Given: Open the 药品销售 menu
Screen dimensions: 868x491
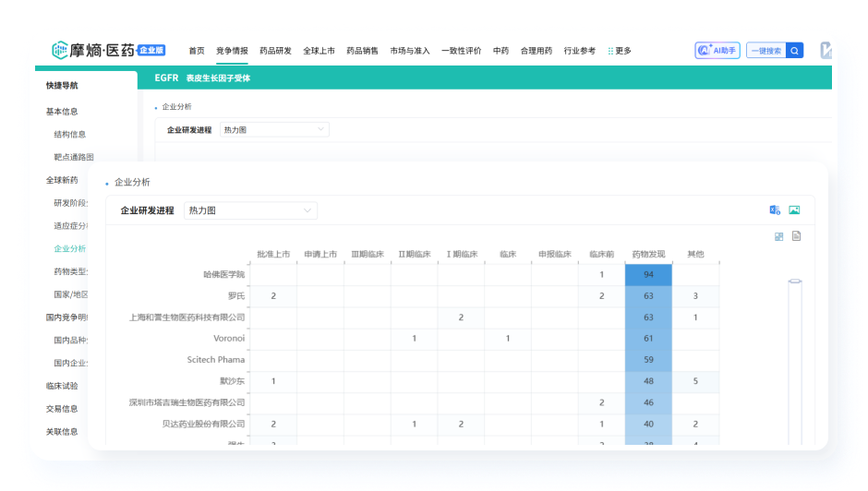Looking at the screenshot, I should [362, 51].
